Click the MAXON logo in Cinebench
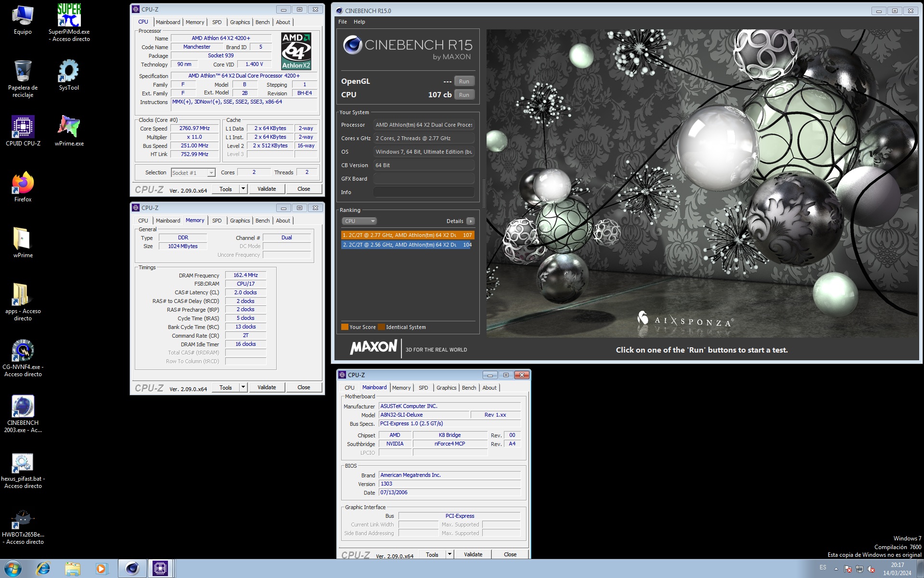 click(374, 347)
